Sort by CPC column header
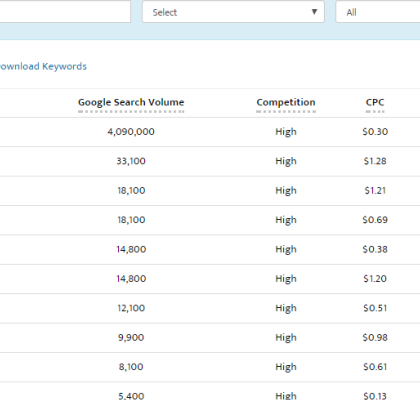420x400 pixels. pos(375,102)
